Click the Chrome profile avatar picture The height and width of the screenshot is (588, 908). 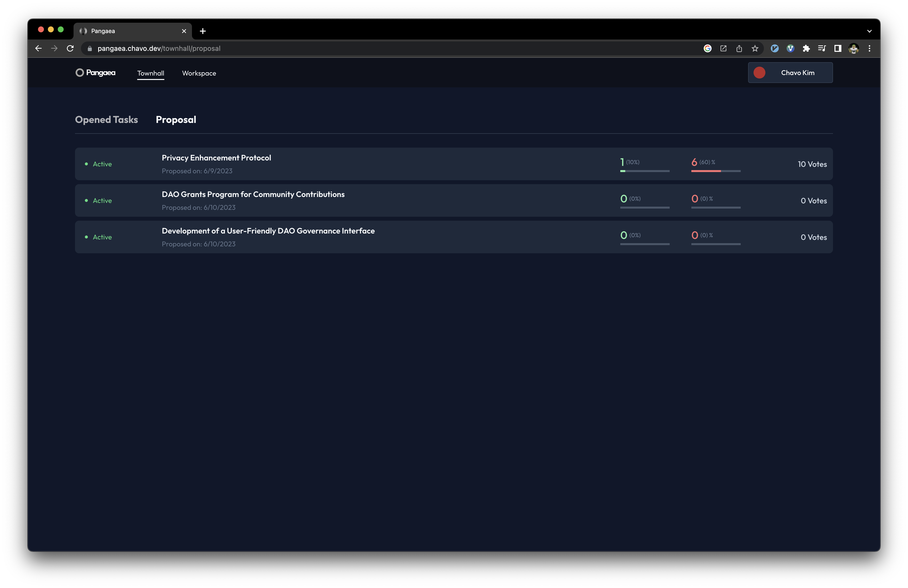click(x=854, y=48)
